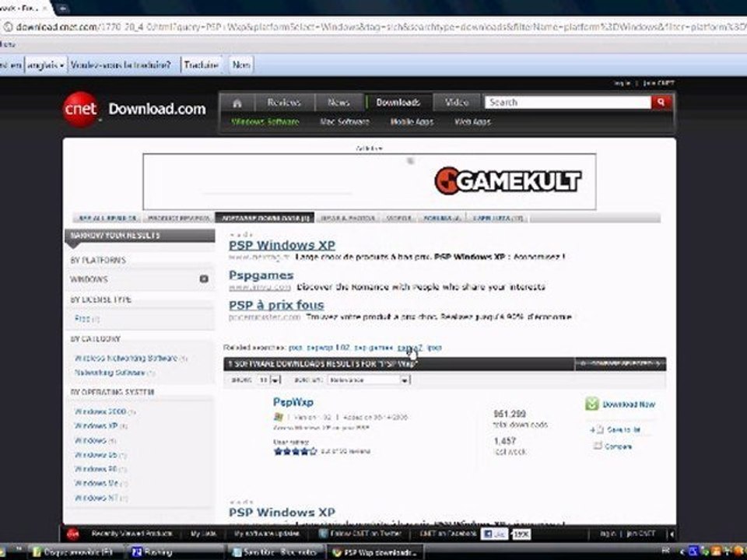This screenshot has height=560, width=747.
Task: Click the Traduire button
Action: (201, 65)
